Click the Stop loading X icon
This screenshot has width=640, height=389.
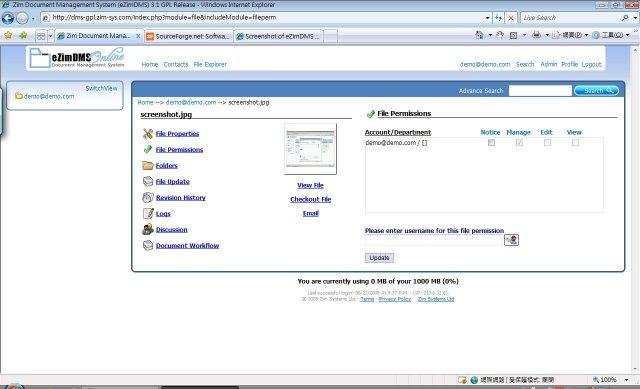point(511,18)
